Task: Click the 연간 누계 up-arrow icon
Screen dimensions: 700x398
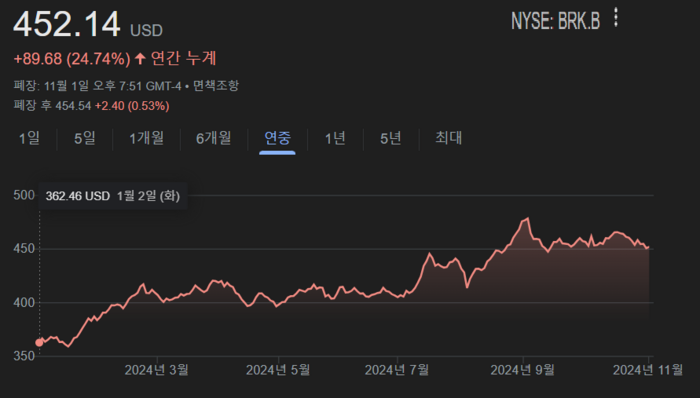Action: pos(140,58)
